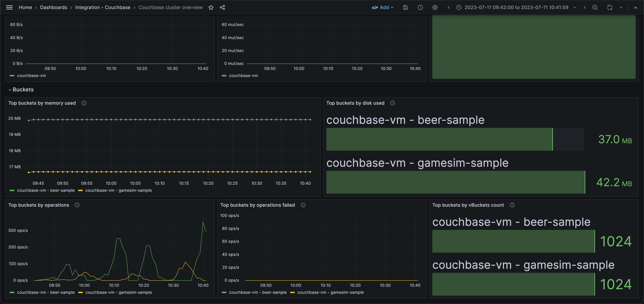Show info for Top buckets by disk used
644x304 pixels.
point(392,103)
